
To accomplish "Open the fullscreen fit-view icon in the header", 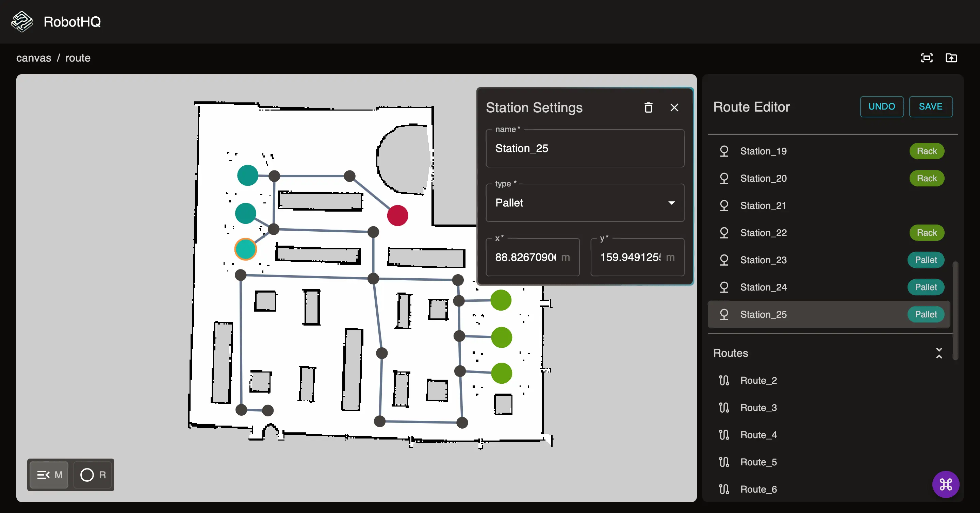I will [x=927, y=58].
